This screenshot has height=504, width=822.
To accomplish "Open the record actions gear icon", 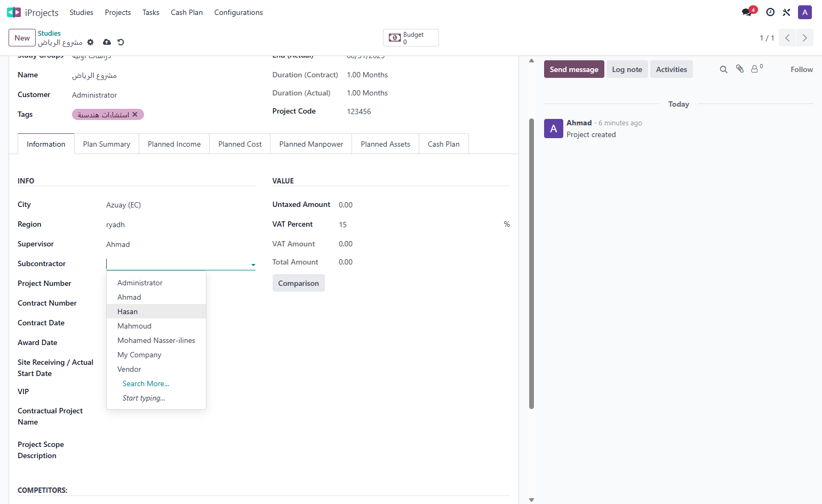I will (90, 42).
